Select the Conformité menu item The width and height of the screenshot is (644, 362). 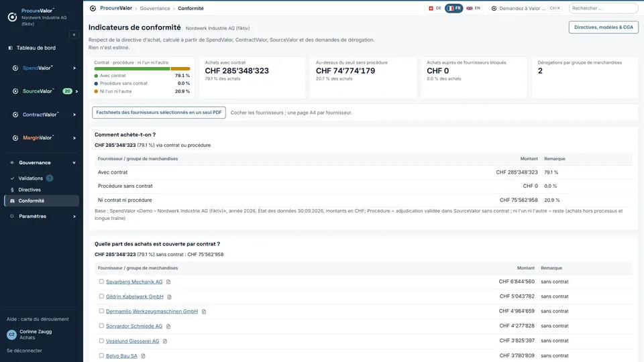(41, 200)
